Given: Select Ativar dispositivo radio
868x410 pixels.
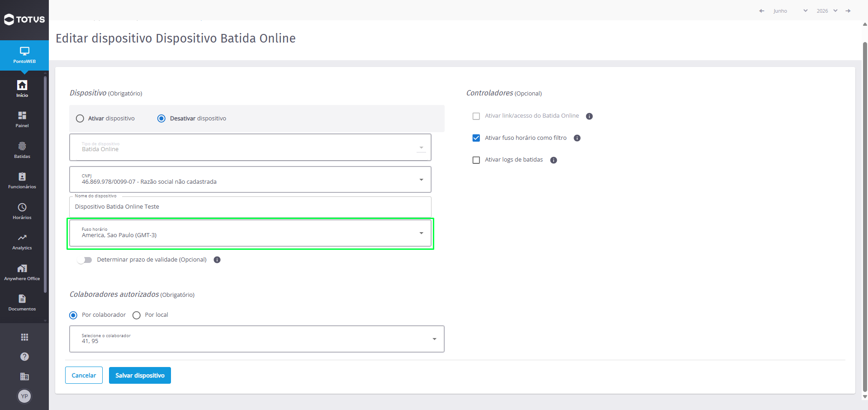Looking at the screenshot, I should [x=80, y=119].
